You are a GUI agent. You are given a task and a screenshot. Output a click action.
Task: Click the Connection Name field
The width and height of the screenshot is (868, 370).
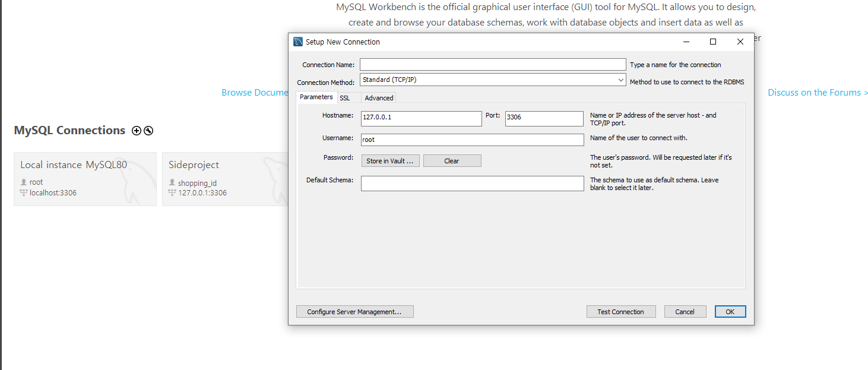point(493,64)
